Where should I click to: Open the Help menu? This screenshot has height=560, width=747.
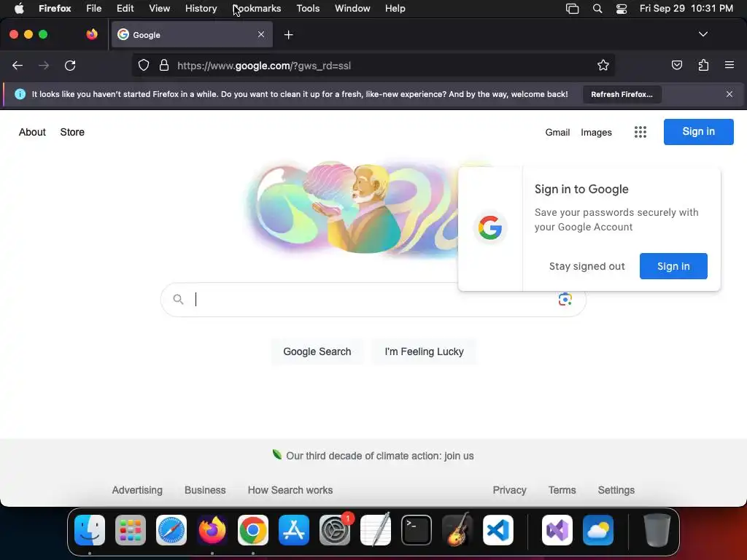coord(395,9)
